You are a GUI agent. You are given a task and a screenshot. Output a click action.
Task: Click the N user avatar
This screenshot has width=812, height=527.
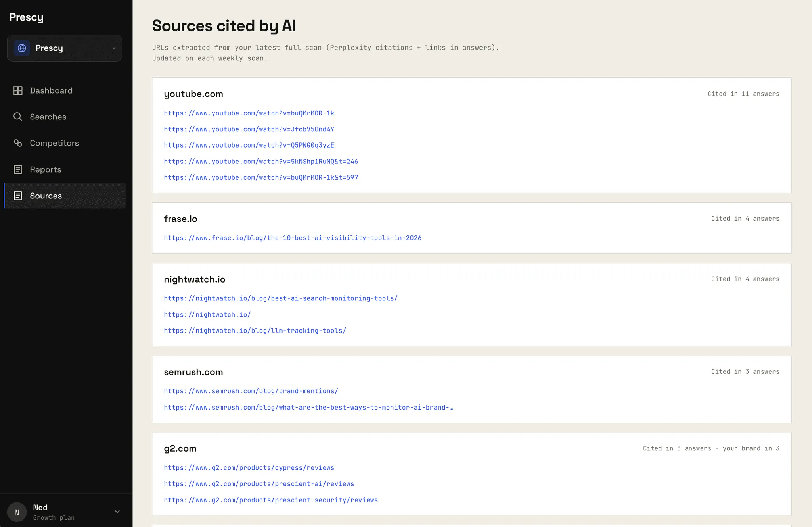(x=17, y=512)
